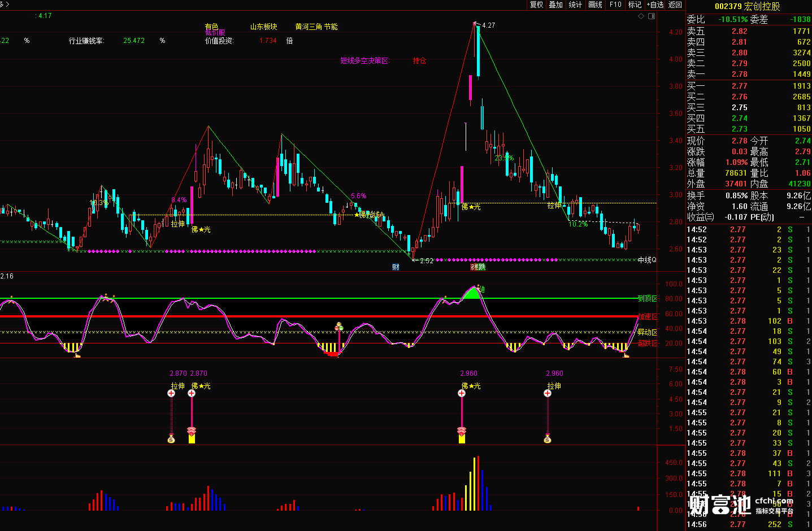812x531 pixels.
Task: Open the 复权 price adjustment menu
Action: (x=536, y=5)
